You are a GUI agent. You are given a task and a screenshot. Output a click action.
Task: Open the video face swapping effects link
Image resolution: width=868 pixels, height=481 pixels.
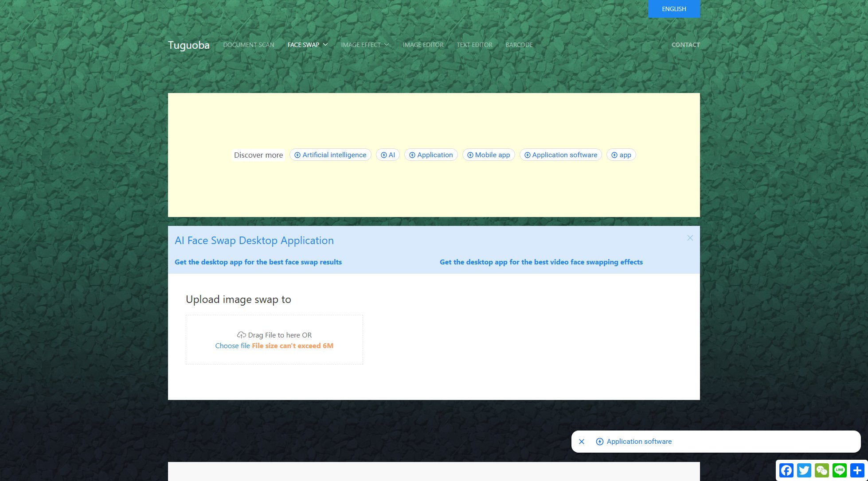(x=541, y=262)
